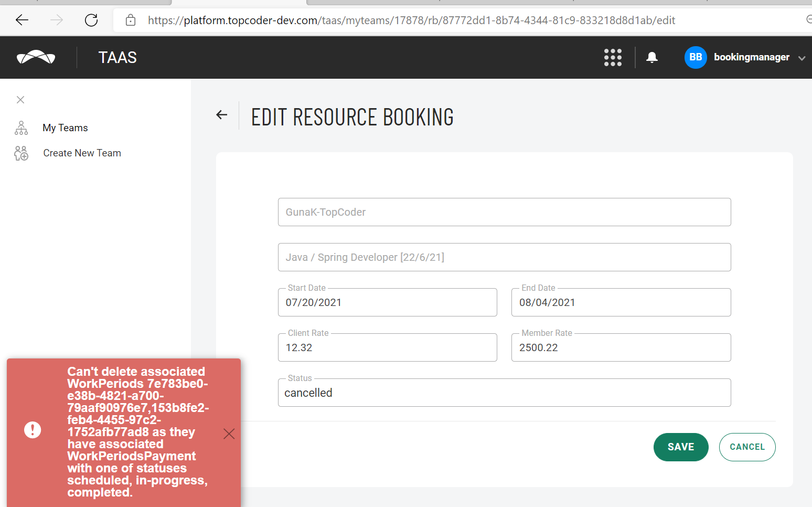
Task: Click the BB user avatar
Action: 695,57
